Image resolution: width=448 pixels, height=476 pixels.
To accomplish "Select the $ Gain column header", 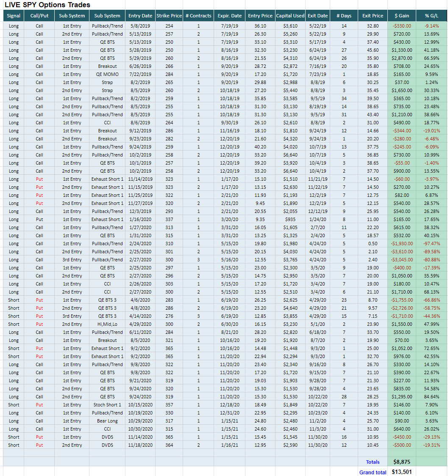I will 401,16.
